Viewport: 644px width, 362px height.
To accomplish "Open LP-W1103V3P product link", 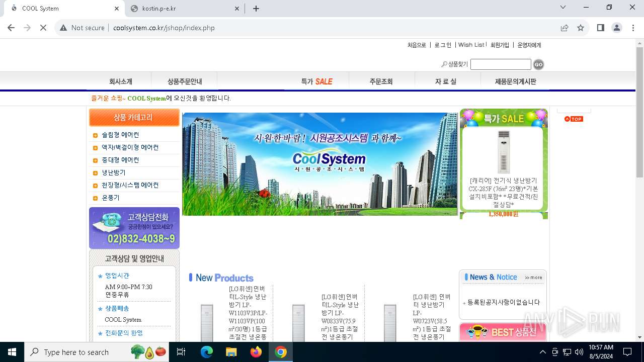I will pos(248,313).
